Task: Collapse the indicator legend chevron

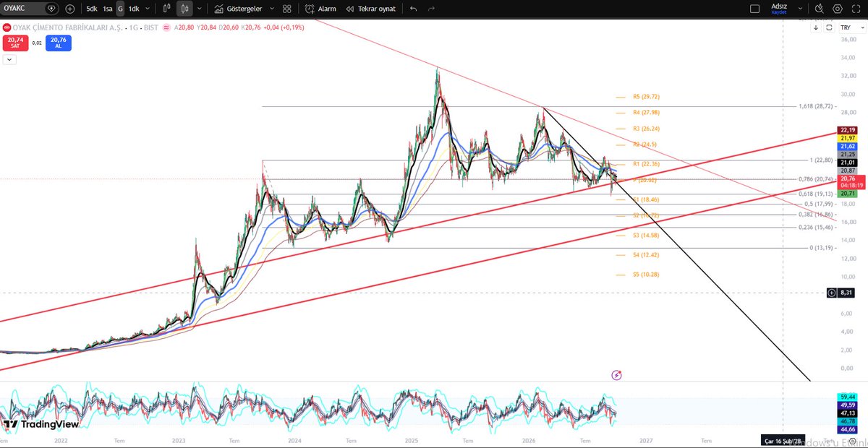Action: (9, 59)
